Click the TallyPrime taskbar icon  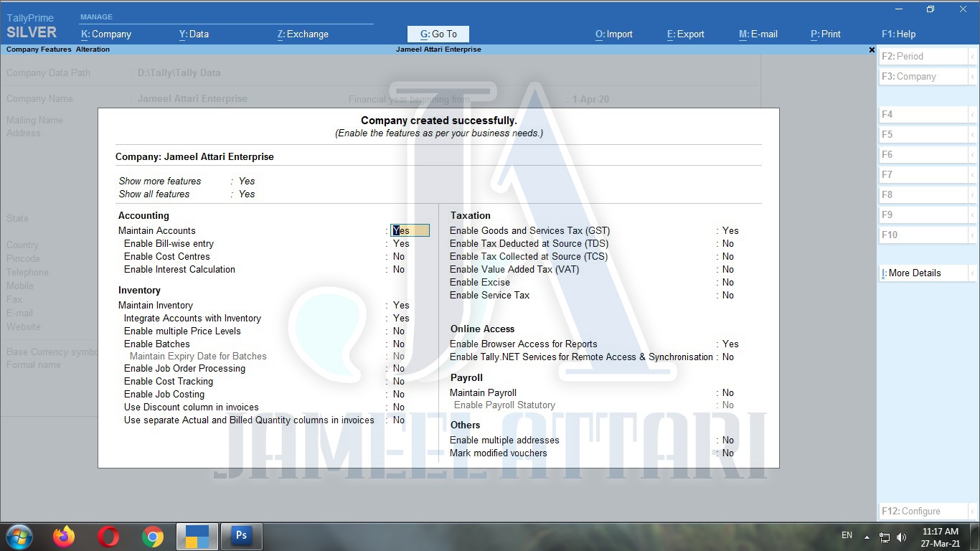[x=197, y=536]
